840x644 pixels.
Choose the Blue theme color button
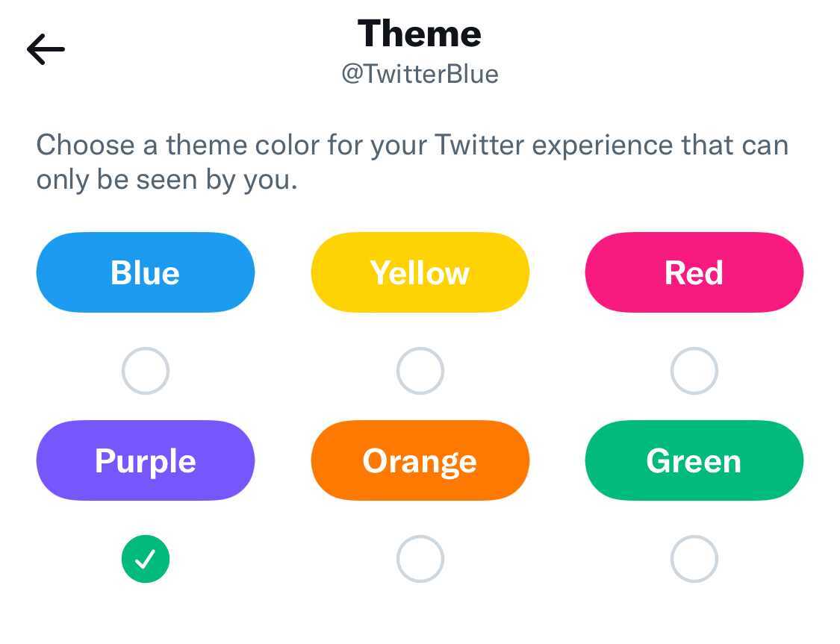click(x=146, y=272)
